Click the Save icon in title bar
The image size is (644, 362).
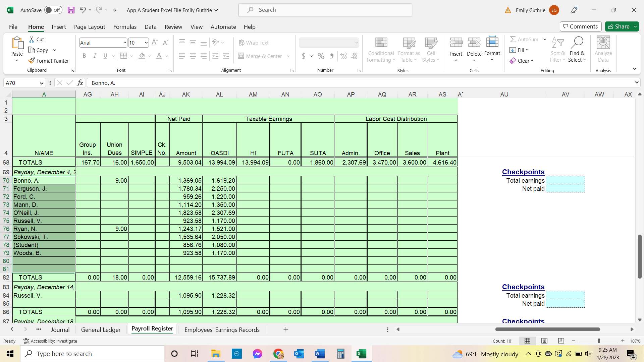click(71, 10)
